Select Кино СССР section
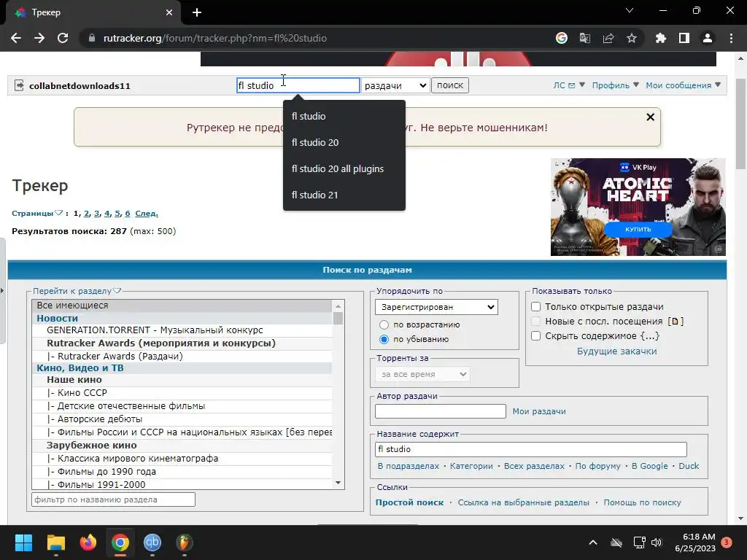Screen dimensions: 747x560 pyautogui.click(x=182, y=393)
